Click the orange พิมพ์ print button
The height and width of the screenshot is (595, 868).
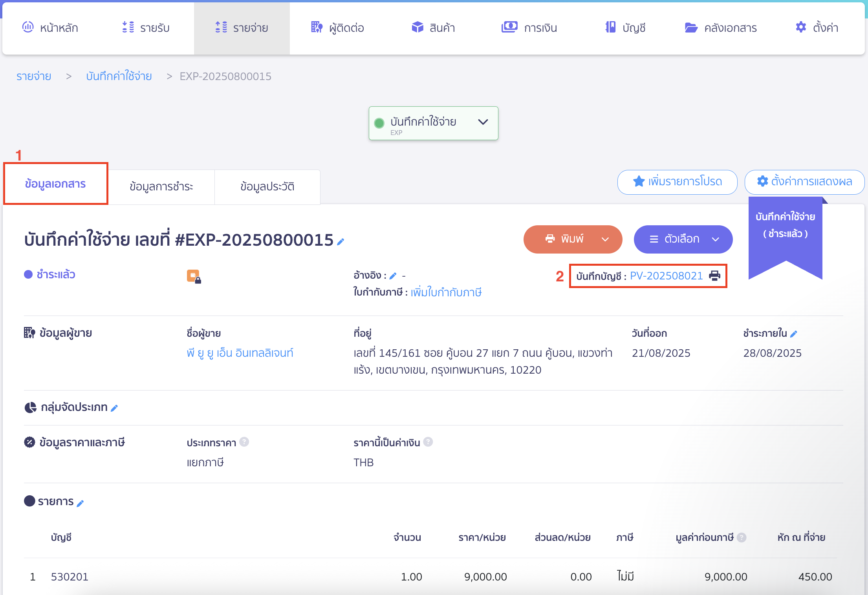pyautogui.click(x=573, y=239)
